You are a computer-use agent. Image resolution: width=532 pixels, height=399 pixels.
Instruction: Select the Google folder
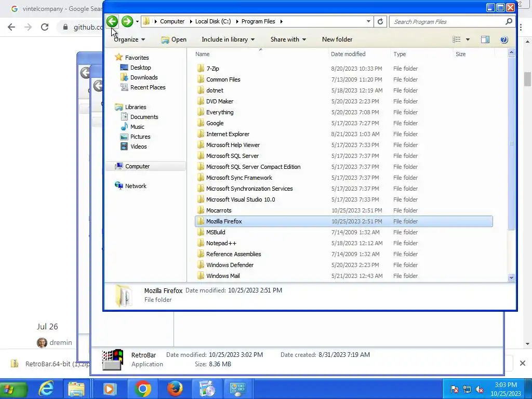(x=215, y=123)
